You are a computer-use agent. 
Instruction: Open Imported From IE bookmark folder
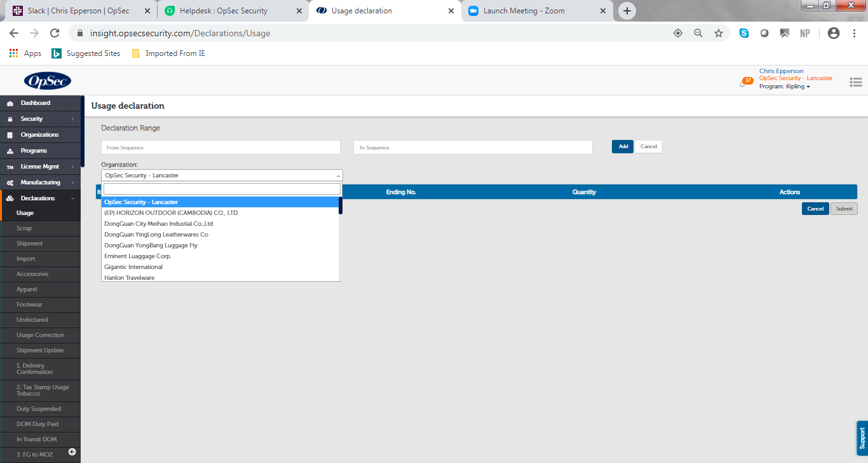[168, 53]
